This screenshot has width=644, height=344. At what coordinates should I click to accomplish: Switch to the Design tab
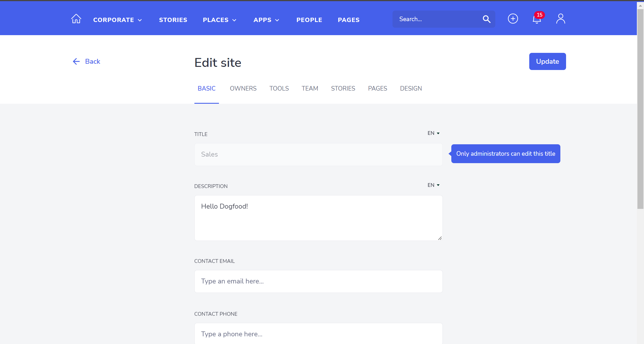pos(411,89)
